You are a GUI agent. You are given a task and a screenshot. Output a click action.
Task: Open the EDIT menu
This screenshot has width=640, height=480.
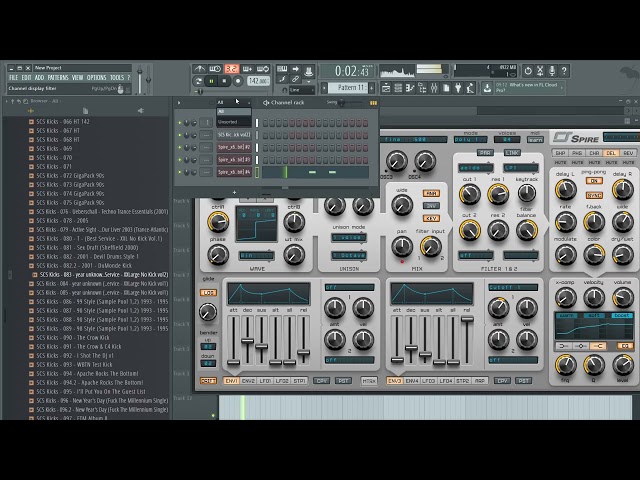click(x=26, y=78)
